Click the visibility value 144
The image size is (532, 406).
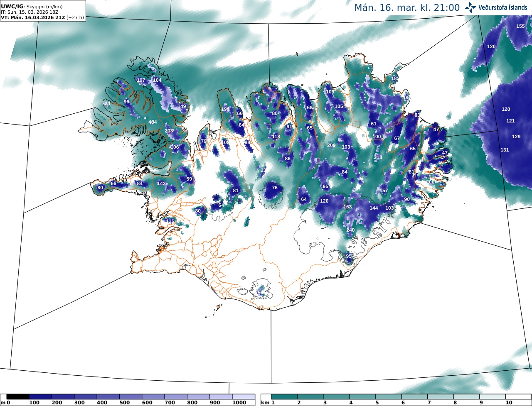(374, 208)
